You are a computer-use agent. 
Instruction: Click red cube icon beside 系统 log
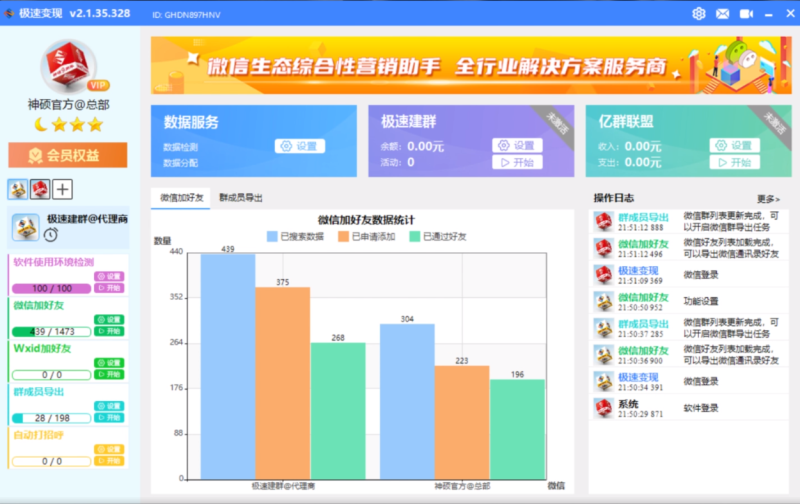604,408
